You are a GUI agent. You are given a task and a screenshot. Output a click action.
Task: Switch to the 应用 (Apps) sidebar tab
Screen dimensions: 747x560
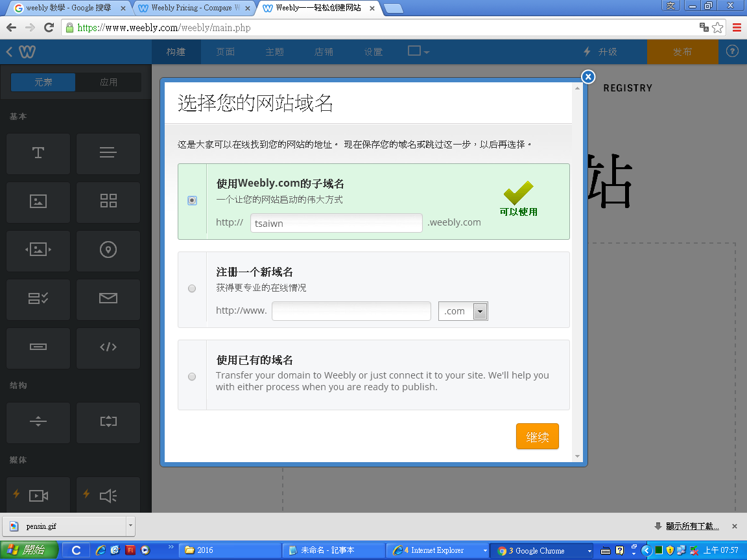coord(109,82)
